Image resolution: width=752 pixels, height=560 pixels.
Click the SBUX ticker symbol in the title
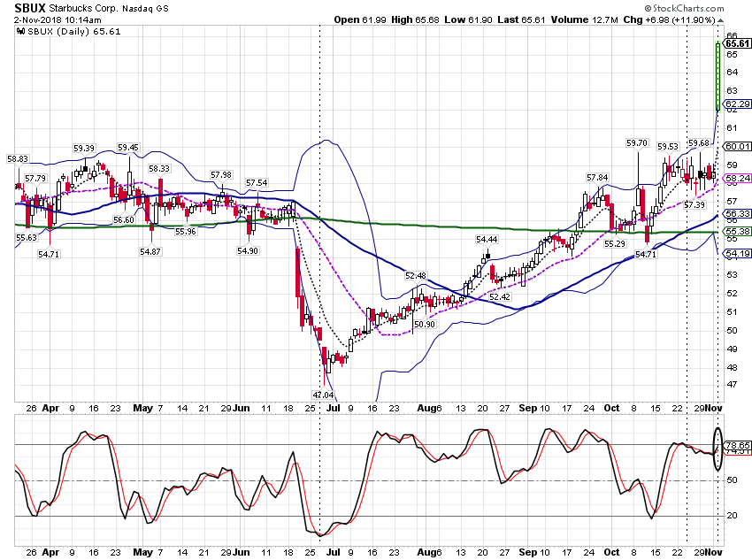[x=30, y=8]
